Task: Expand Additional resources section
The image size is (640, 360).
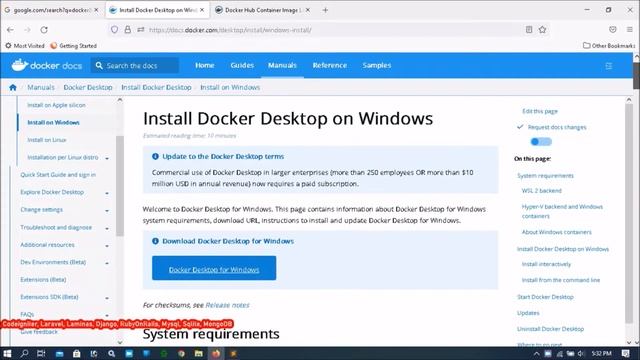Action: (107, 246)
